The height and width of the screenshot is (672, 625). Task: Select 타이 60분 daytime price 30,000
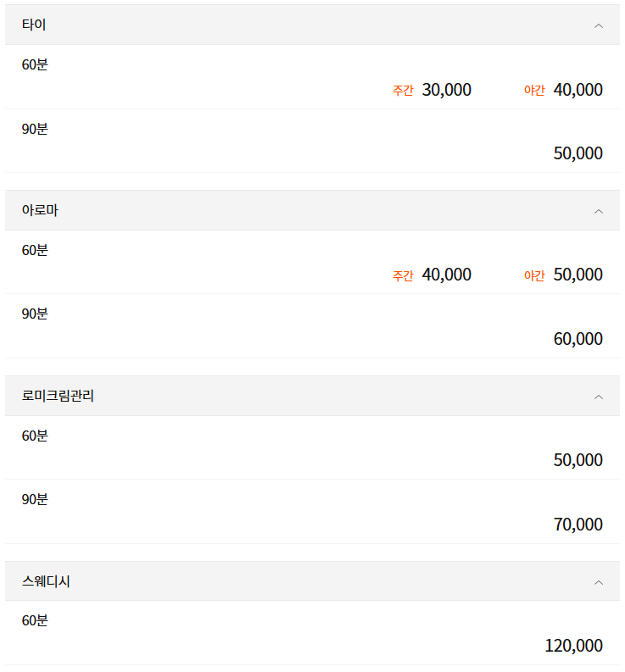point(446,90)
